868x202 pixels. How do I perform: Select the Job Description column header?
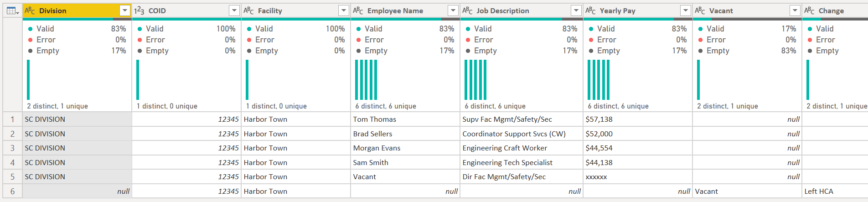click(522, 10)
